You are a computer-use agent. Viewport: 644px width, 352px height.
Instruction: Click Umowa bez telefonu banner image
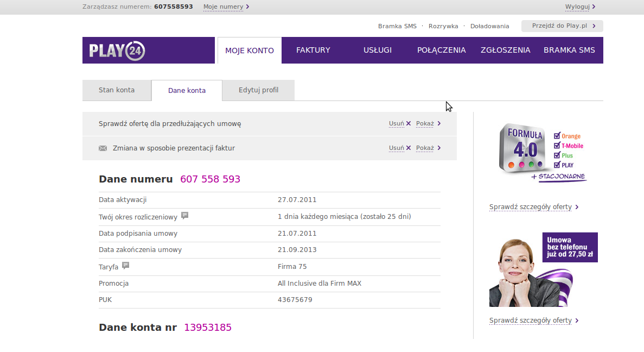[x=544, y=269]
